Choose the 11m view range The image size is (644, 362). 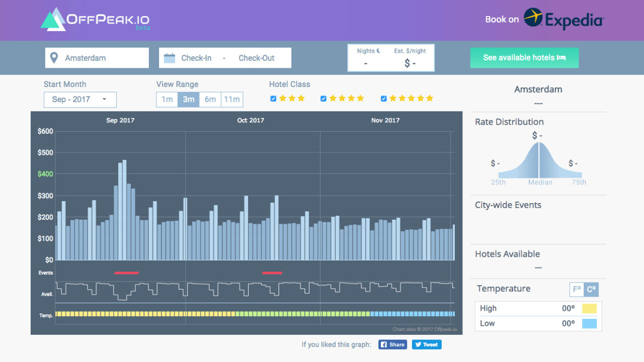point(232,100)
